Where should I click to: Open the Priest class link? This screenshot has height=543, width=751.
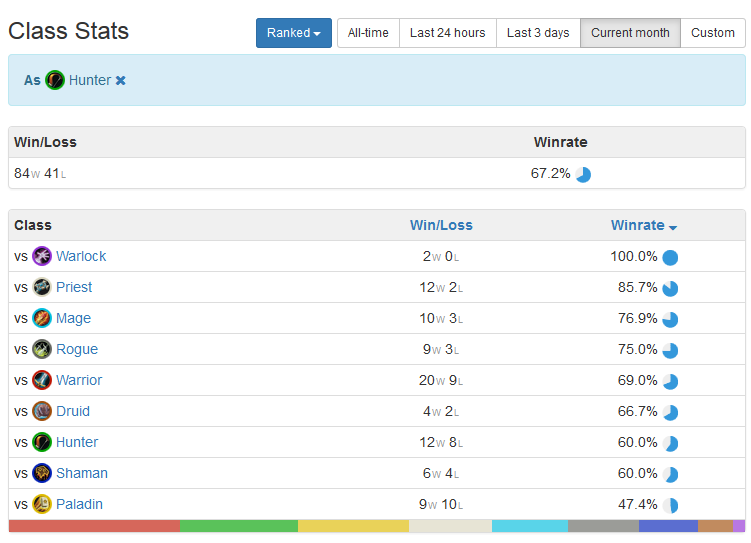tap(74, 287)
